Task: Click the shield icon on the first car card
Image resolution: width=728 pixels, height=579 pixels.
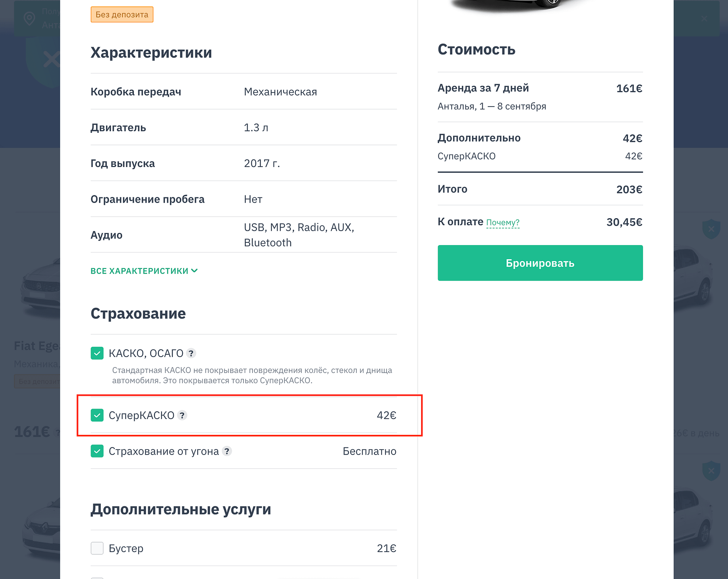Action: coord(711,229)
